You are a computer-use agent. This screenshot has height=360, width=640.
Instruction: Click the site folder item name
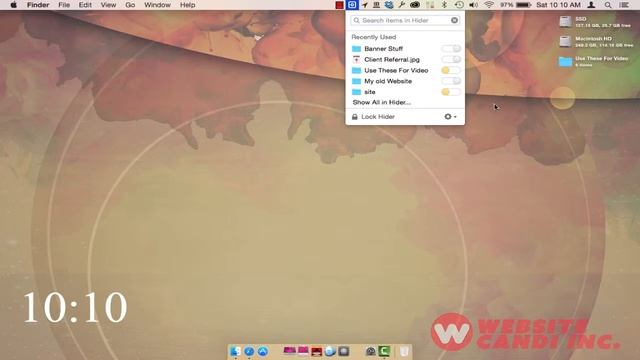point(369,92)
